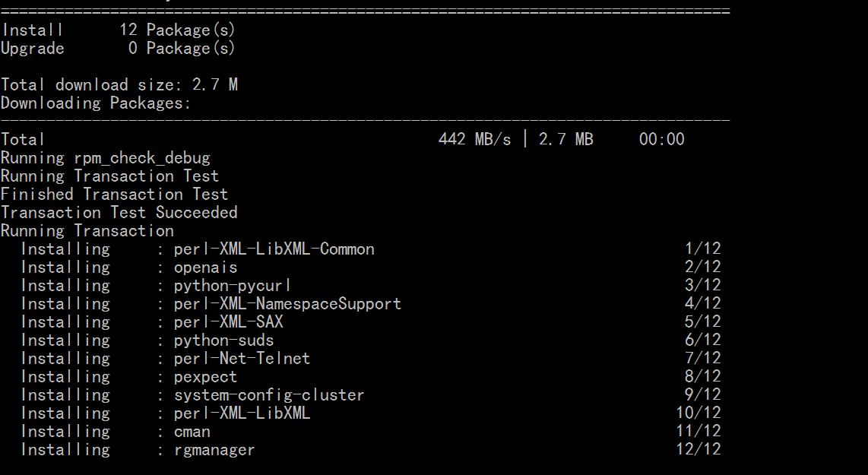Click the Upgrade 0 Package(s) line

click(119, 49)
